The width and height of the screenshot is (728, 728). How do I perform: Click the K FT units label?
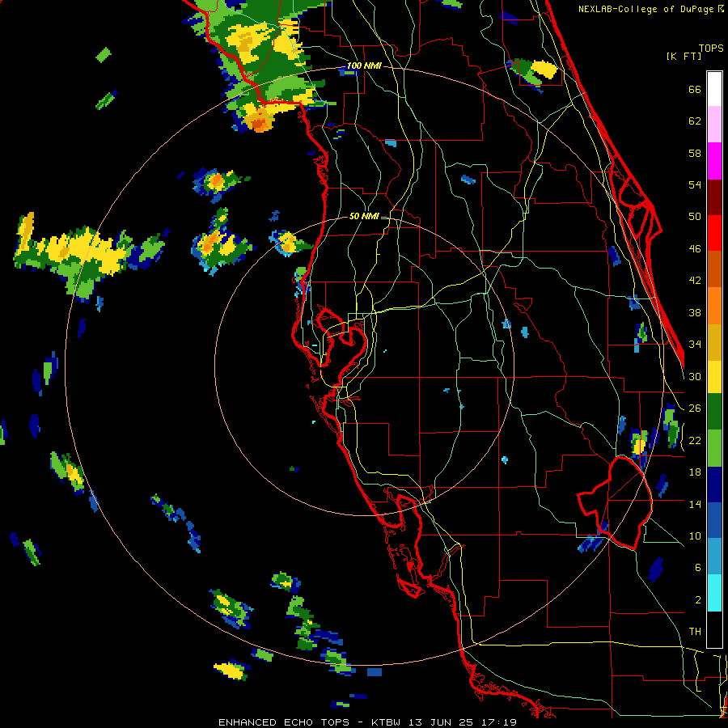684,56
